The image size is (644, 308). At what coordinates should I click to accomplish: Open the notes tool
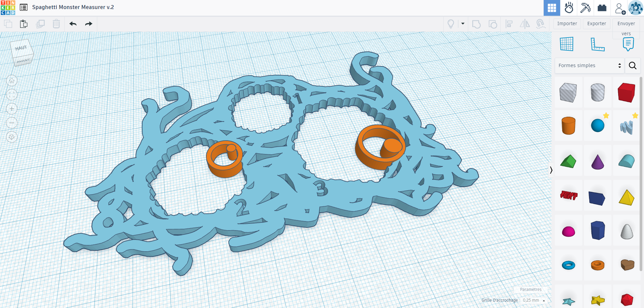click(x=628, y=44)
